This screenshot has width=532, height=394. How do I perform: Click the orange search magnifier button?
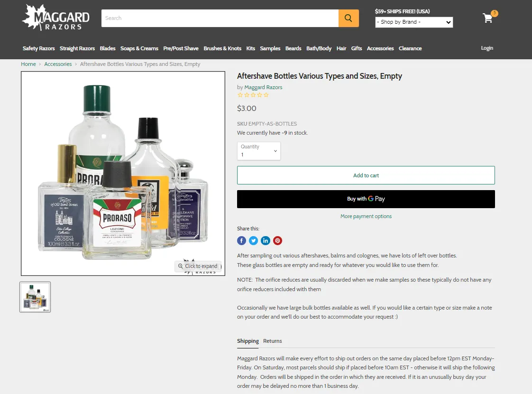tap(349, 18)
